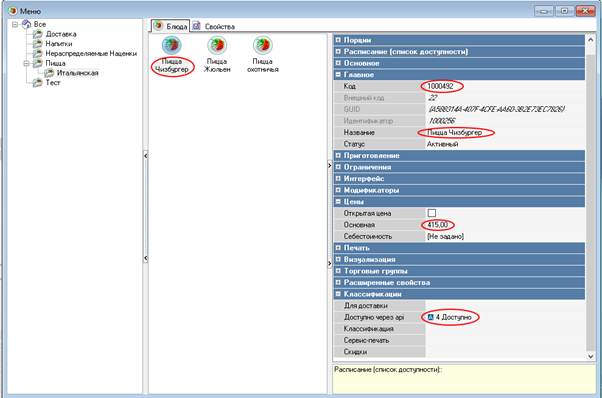Click the Все root tree icon
Viewport: 602px width, 398px height.
pyautogui.click(x=26, y=24)
